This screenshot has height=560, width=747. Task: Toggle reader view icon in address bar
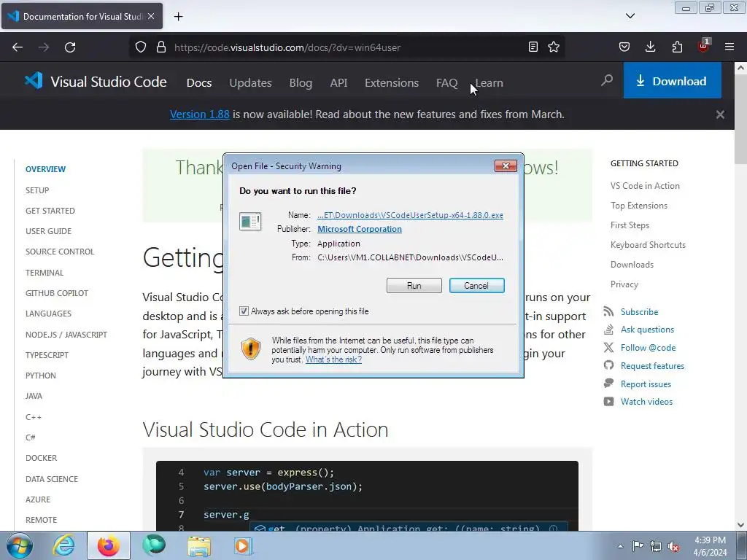coord(533,47)
